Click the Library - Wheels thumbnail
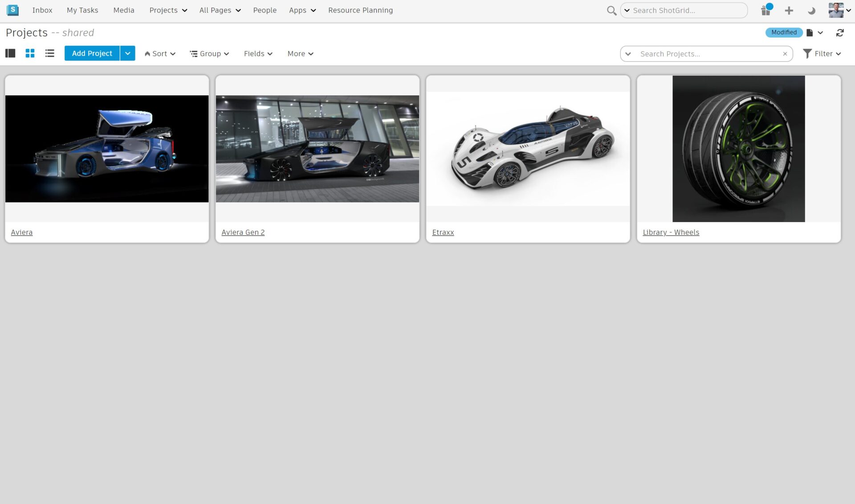The height and width of the screenshot is (504, 855). (738, 149)
